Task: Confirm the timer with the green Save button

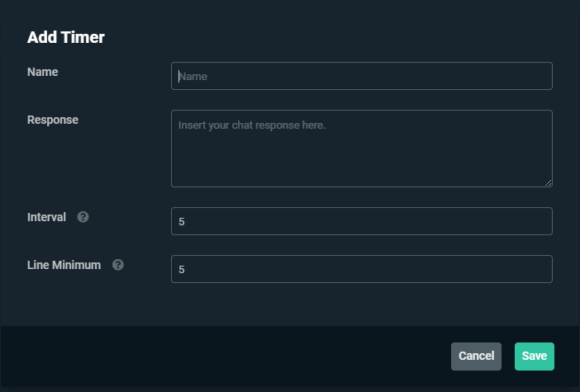Action: coord(534,356)
